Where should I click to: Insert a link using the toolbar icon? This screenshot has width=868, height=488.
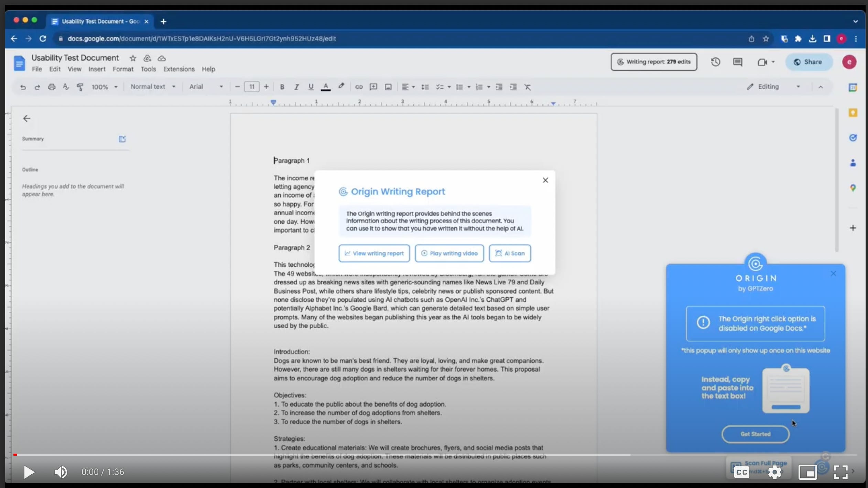[x=359, y=87]
